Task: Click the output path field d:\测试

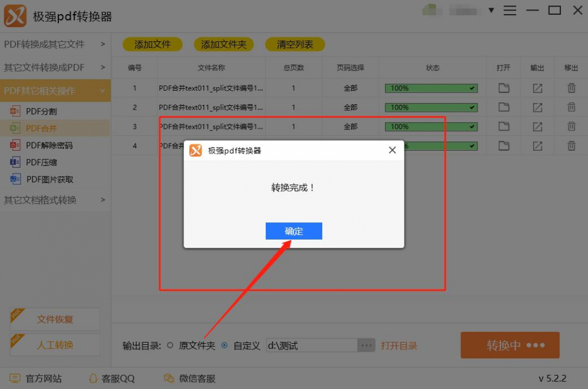Action: coord(312,345)
